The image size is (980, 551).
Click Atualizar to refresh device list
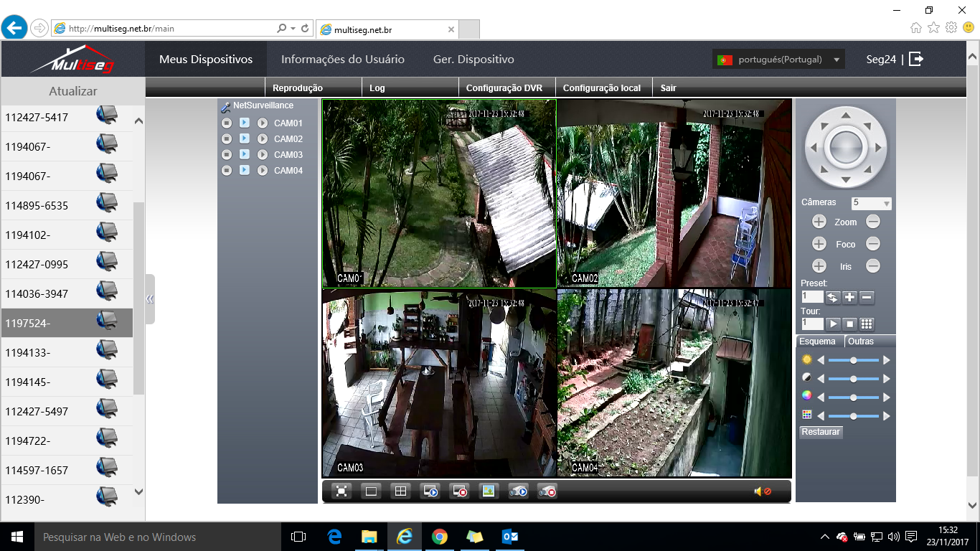(72, 91)
